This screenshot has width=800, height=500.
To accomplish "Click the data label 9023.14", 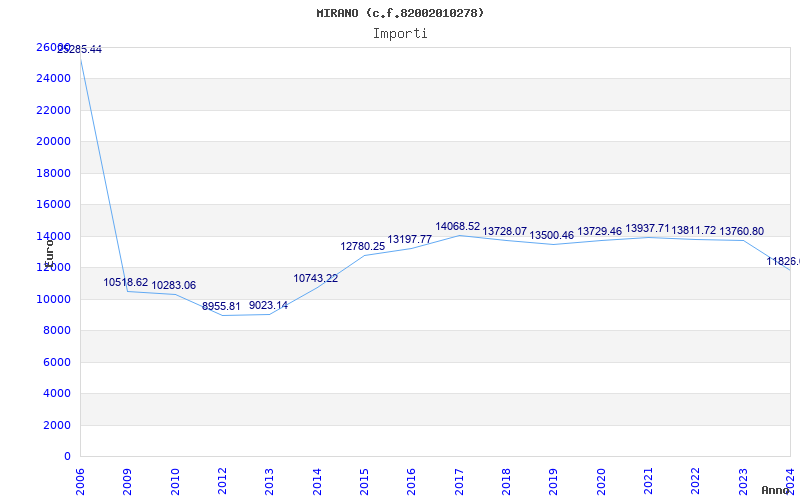I will (268, 305).
